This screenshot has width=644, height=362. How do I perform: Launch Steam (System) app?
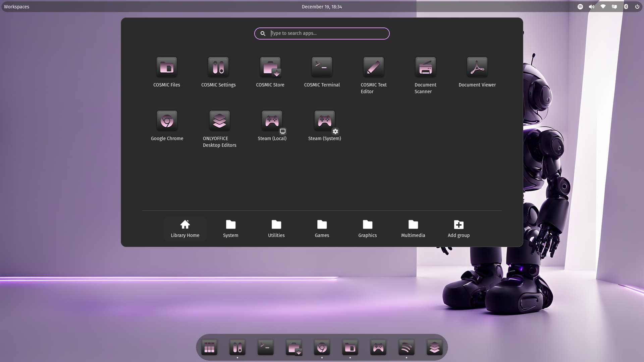[x=325, y=126]
